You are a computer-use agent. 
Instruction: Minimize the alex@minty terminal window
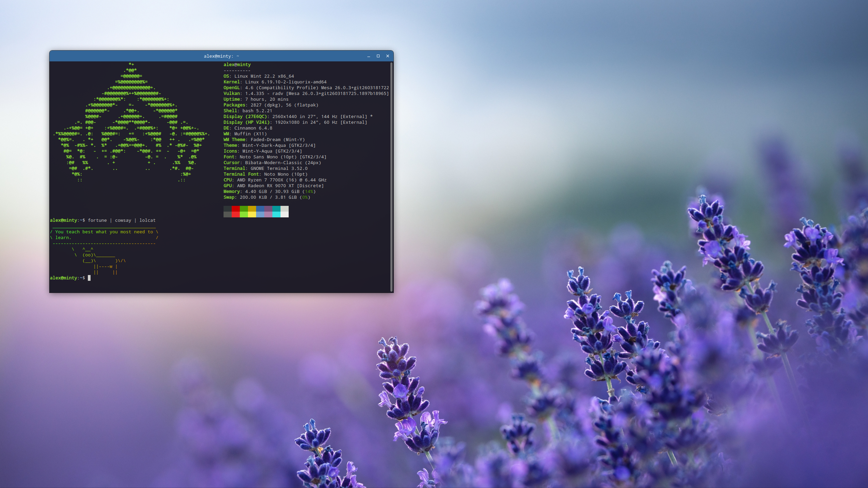point(368,56)
